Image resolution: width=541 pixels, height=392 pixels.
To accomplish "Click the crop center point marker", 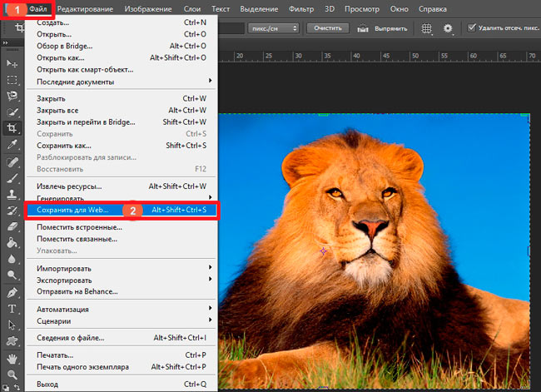I will pos(323,251).
